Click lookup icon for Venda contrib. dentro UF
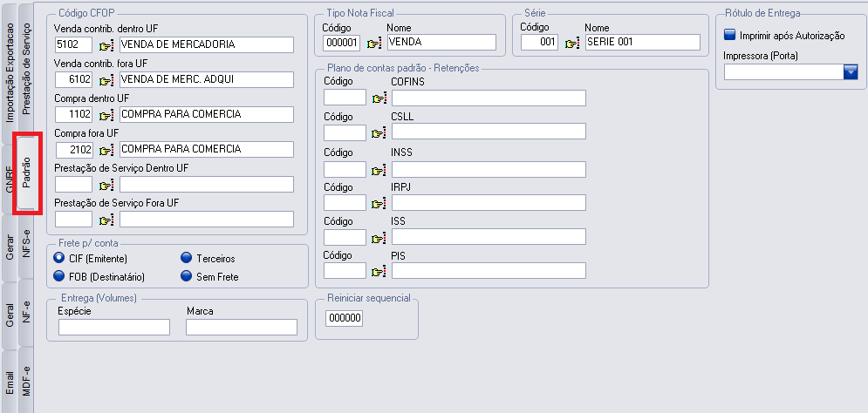868x413 pixels. coord(106,46)
